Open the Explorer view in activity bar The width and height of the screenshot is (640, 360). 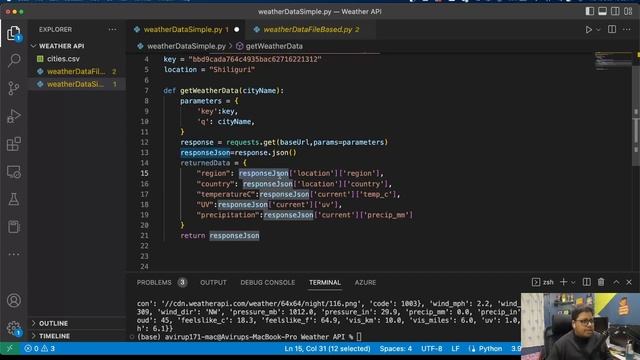(x=14, y=33)
